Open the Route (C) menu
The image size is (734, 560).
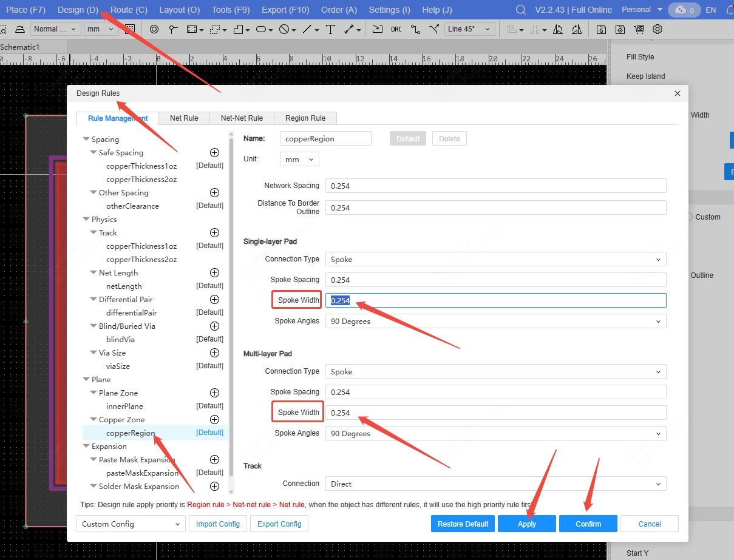click(x=129, y=10)
